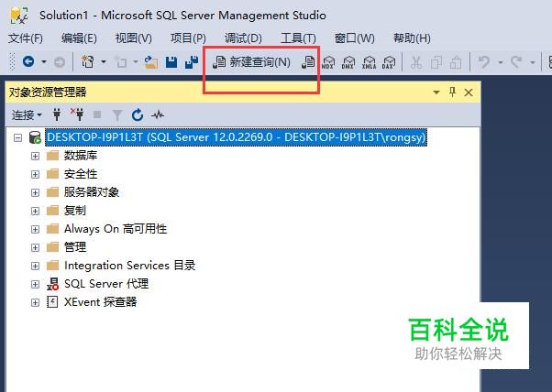This screenshot has width=552, height=392.
Task: Select the 服务器对象 tree item
Action: click(x=92, y=192)
